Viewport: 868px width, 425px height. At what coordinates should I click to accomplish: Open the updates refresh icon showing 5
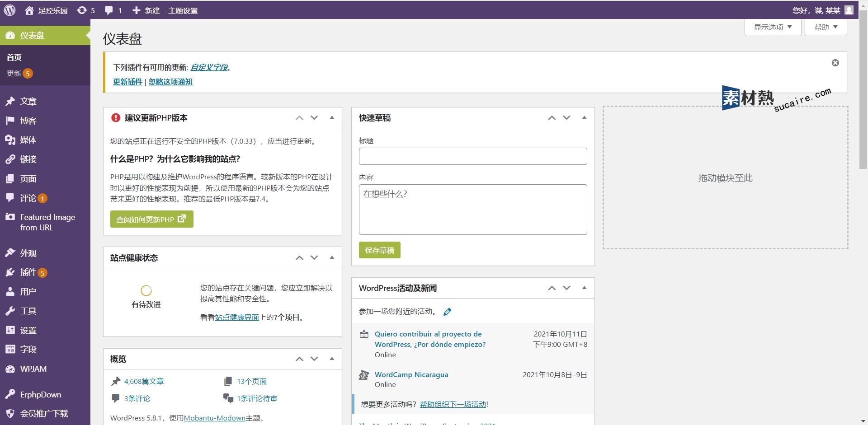82,10
